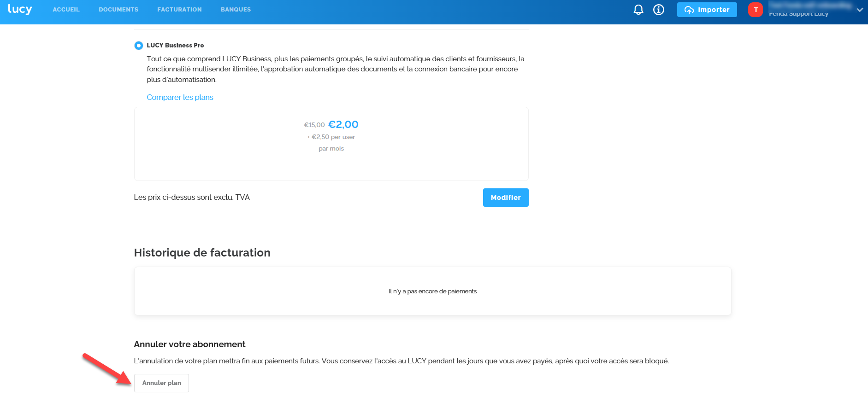Open the notifications bell

pos(638,10)
